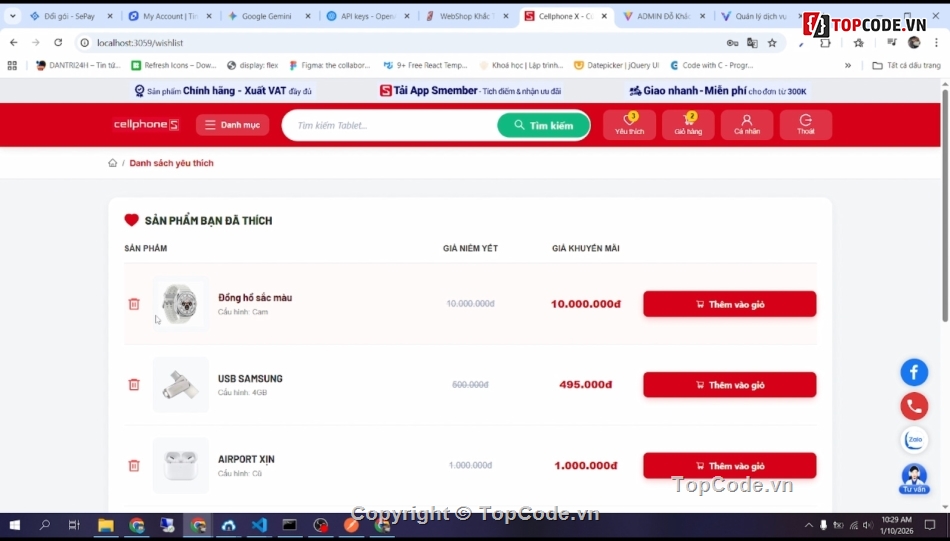
Task: Click the green Tìm kiếm search button
Action: click(x=543, y=125)
